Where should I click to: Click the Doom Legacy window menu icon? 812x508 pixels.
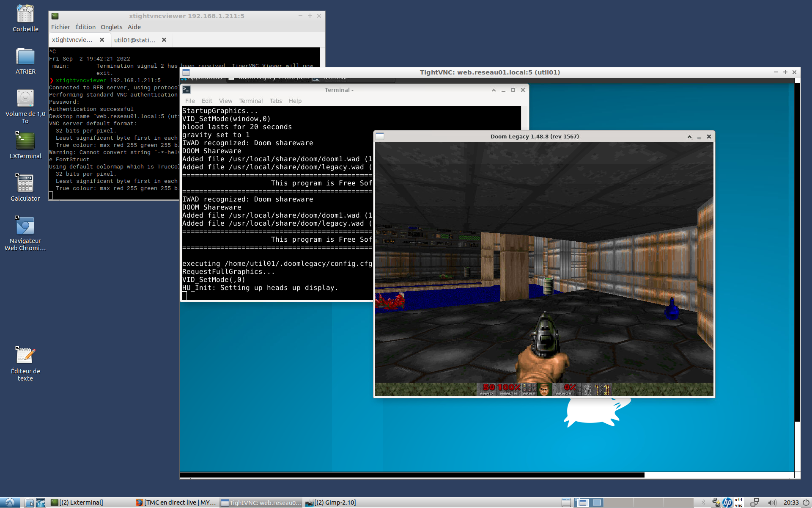[380, 136]
